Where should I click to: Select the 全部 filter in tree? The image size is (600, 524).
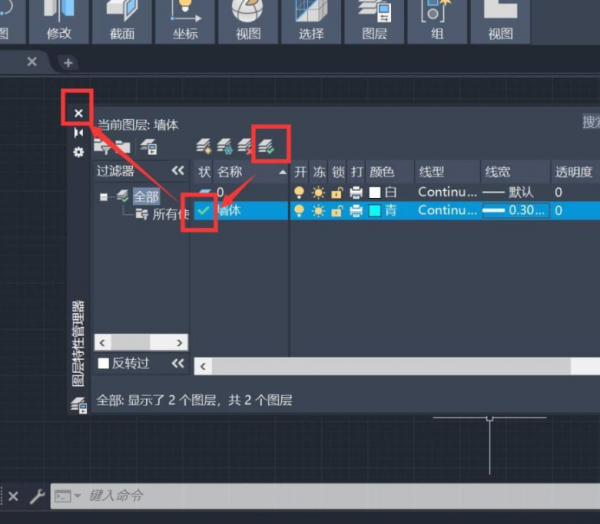[146, 197]
